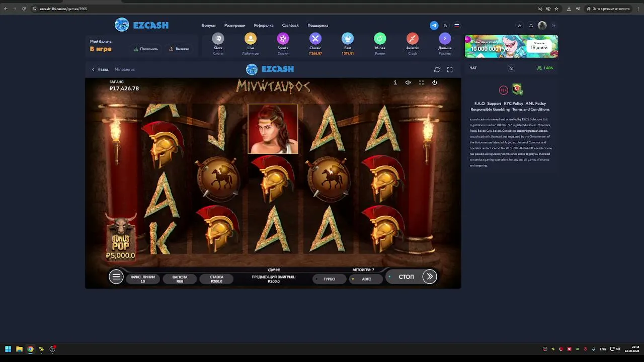The height and width of the screenshot is (362, 644).
Task: Click the Bonus Pop ₽5,000.0 badge
Action: tap(121, 237)
